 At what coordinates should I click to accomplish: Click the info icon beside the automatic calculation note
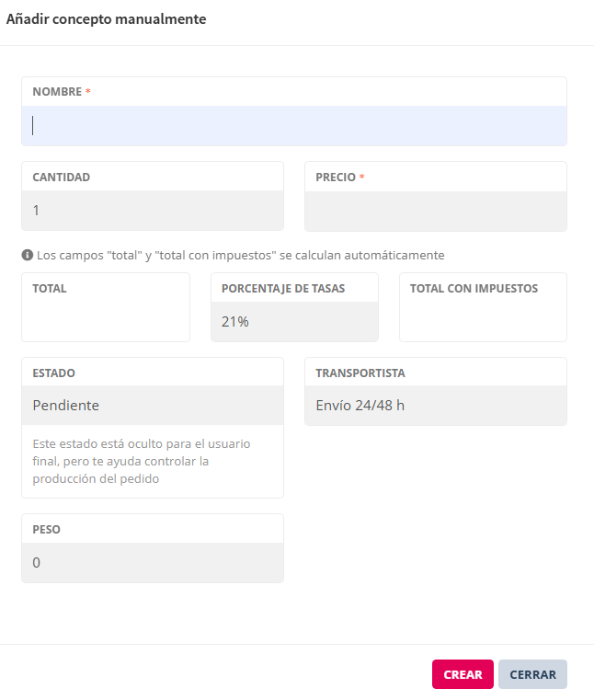27,255
